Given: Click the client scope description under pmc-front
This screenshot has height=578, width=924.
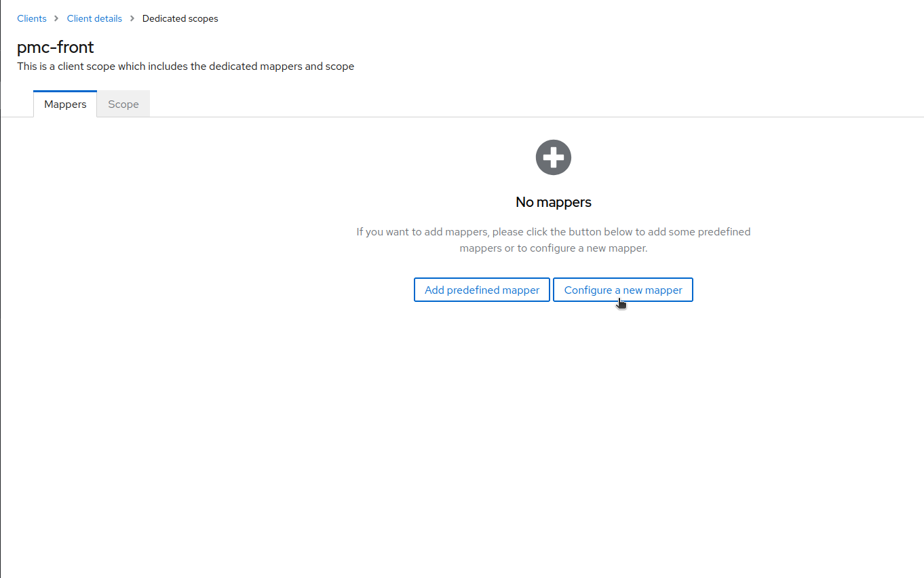Looking at the screenshot, I should [x=185, y=66].
